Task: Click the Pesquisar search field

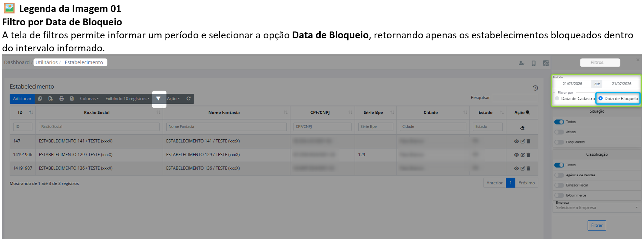Action: pos(515,98)
